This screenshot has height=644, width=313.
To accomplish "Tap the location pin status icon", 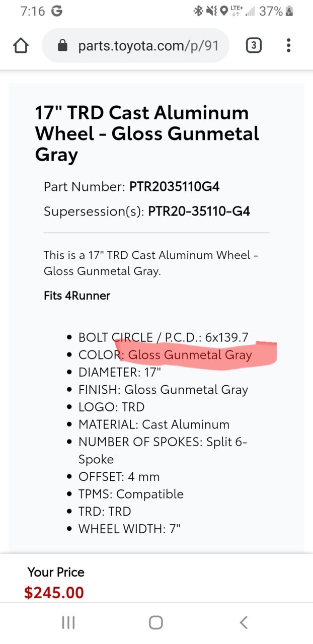I will click(224, 11).
